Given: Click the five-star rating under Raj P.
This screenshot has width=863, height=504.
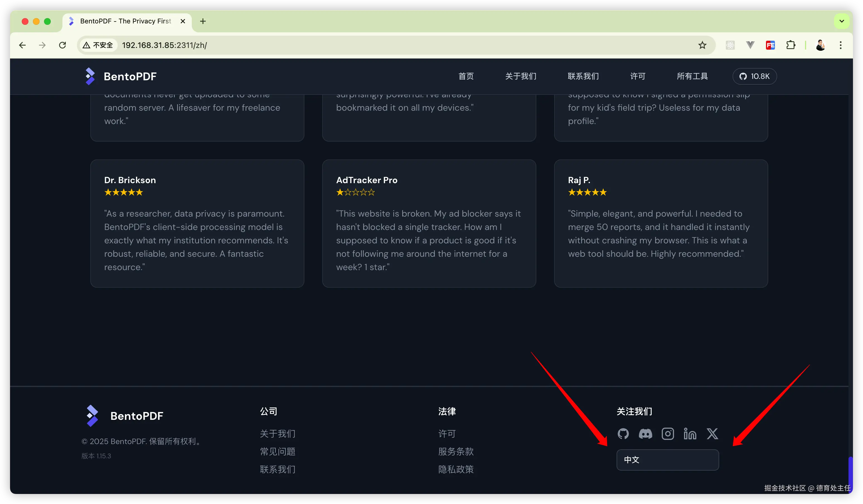Looking at the screenshot, I should coord(587,192).
